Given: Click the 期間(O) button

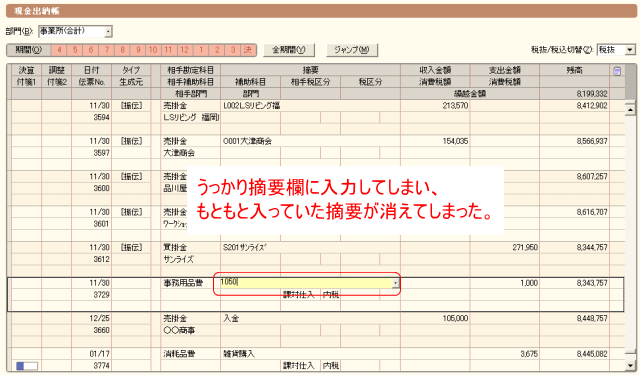Looking at the screenshot, I should (29, 50).
